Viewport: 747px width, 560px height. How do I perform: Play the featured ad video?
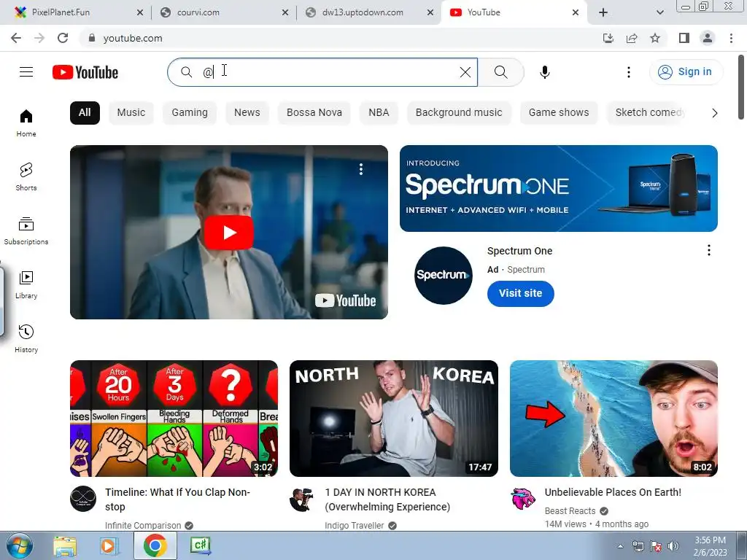pos(228,233)
